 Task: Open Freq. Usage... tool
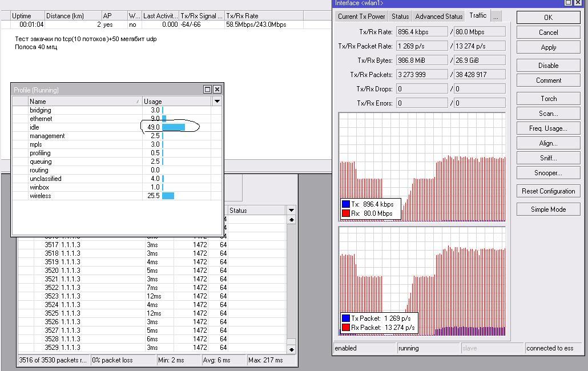548,128
